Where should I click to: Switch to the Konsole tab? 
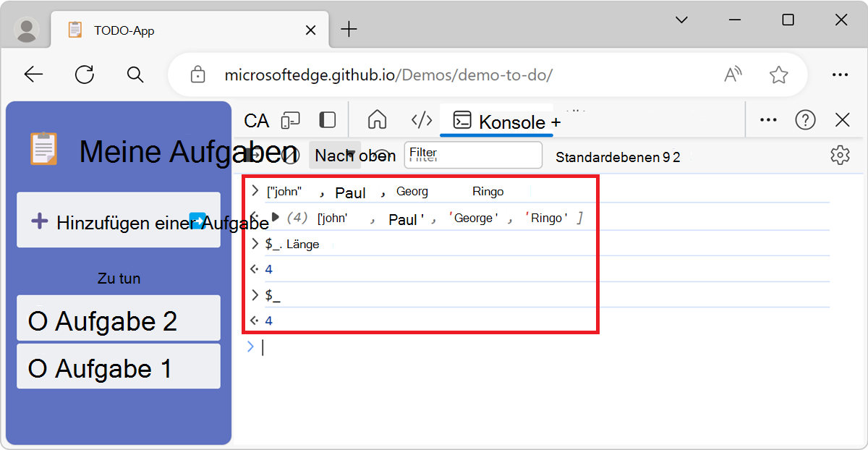[x=496, y=121]
